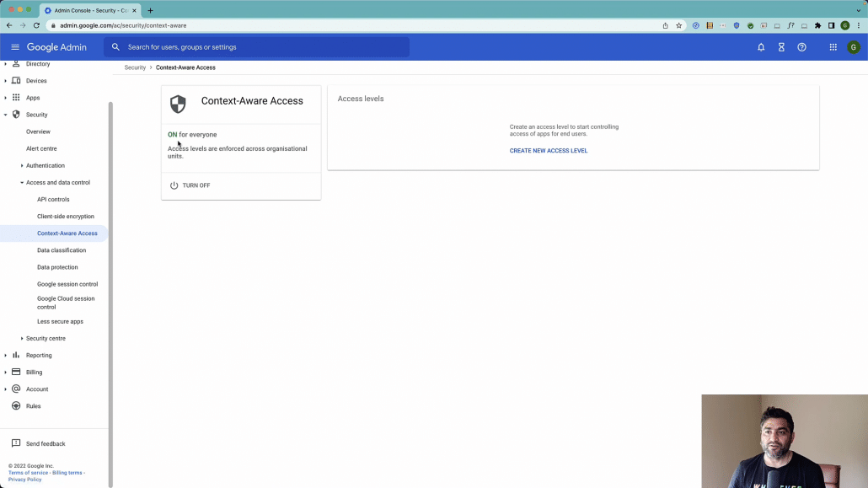This screenshot has width=868, height=488.
Task: Click the sidebar vertical scrollbar
Action: 110,293
